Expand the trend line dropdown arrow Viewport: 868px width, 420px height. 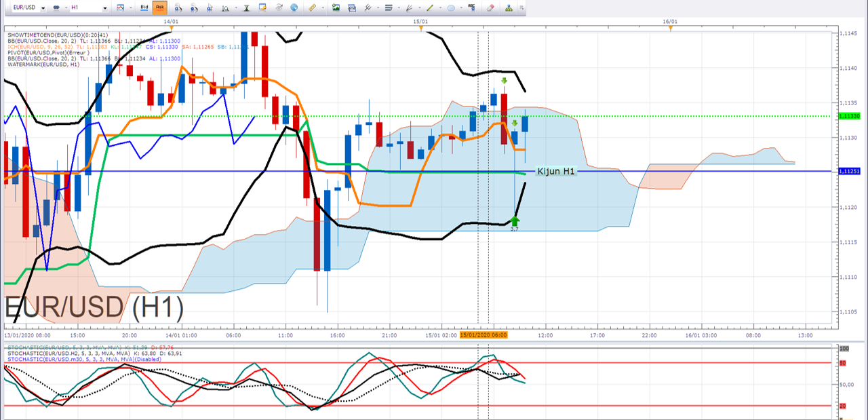(x=440, y=7)
